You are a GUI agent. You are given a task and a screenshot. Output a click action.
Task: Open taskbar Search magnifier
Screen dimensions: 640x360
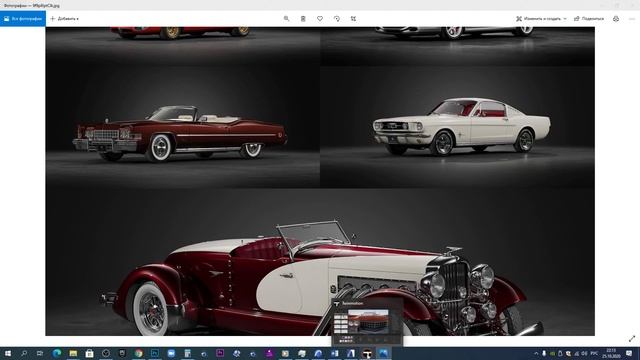pyautogui.click(x=24, y=353)
